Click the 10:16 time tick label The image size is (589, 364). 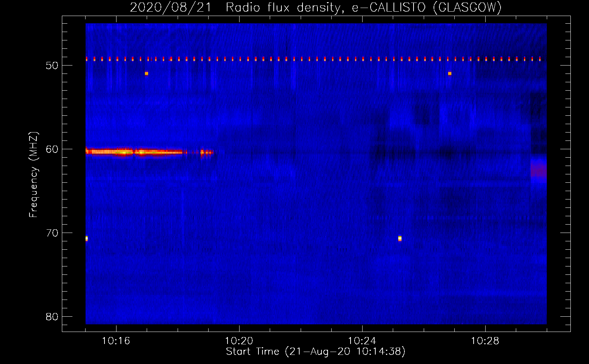coord(116,341)
